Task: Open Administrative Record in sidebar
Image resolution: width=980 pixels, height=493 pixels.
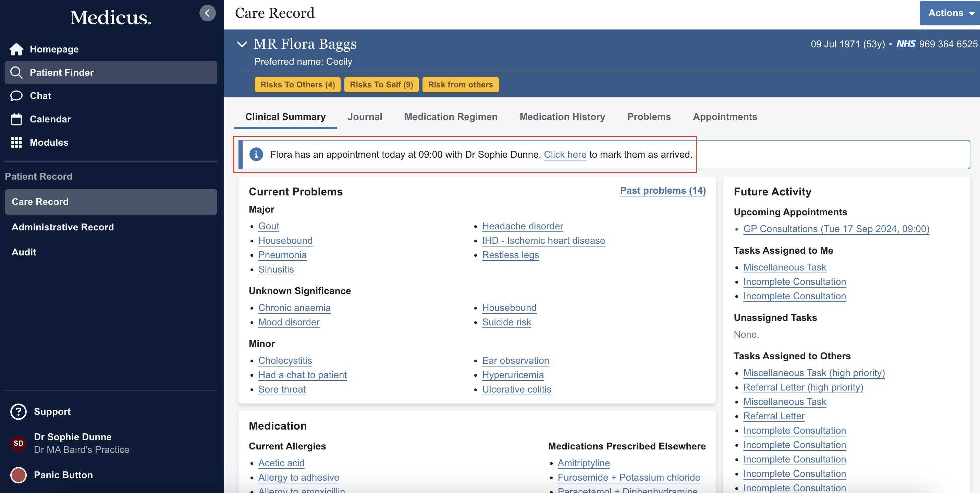Action: (63, 227)
